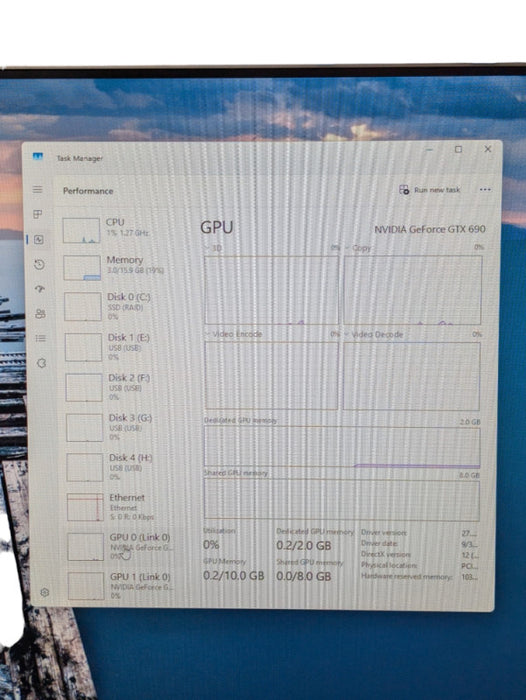
Task: Minimize the Task Manager window
Action: tap(430, 150)
